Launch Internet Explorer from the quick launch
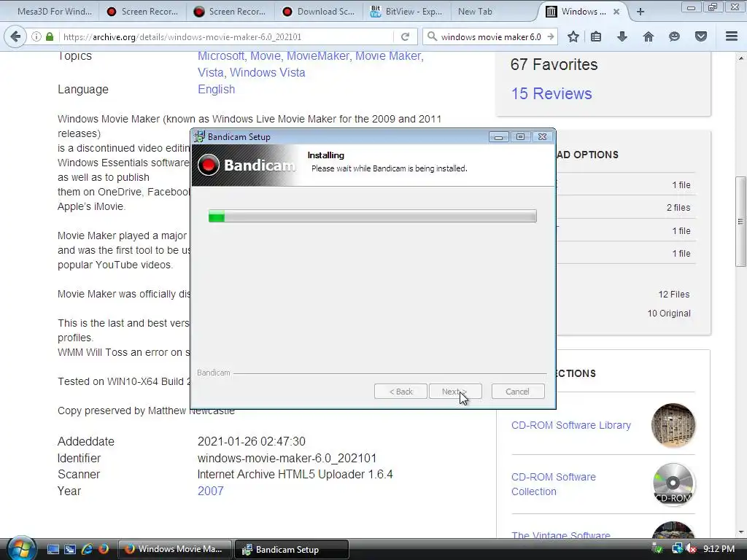This screenshot has width=747, height=560. point(87,549)
